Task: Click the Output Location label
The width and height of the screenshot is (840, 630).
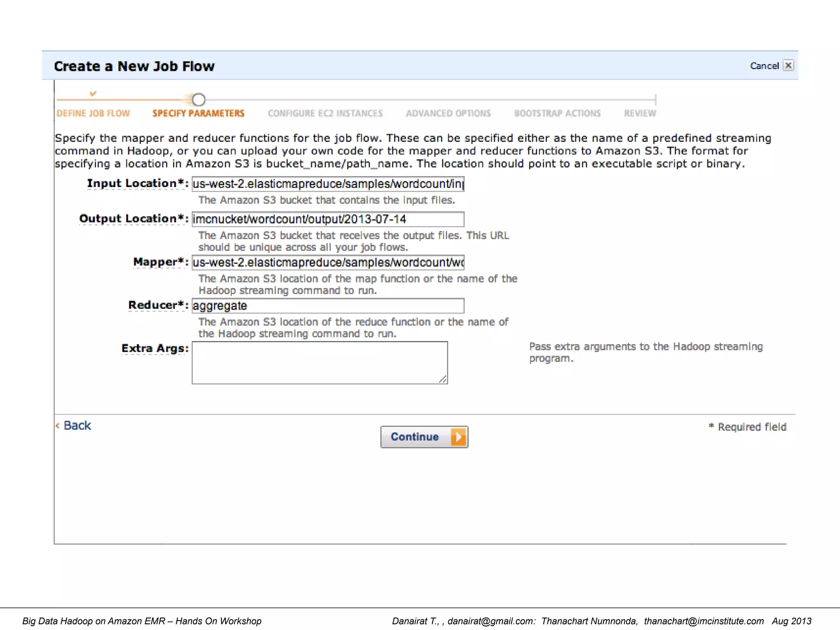Action: coord(134,219)
